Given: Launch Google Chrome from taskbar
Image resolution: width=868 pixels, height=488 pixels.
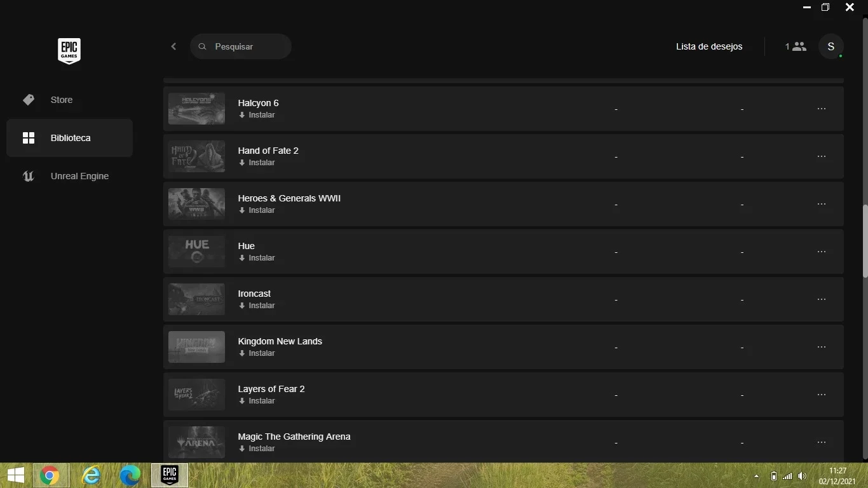Looking at the screenshot, I should tap(50, 475).
